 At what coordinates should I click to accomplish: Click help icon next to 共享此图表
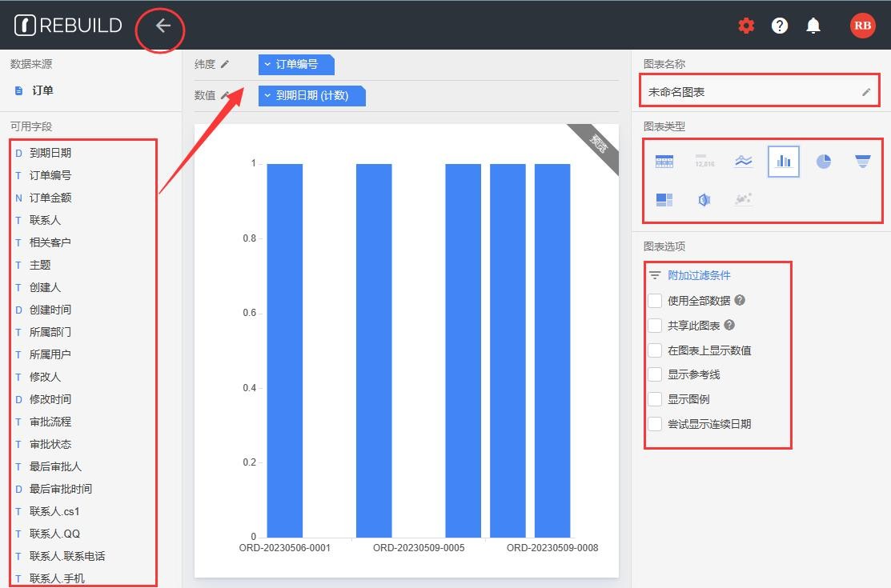729,325
